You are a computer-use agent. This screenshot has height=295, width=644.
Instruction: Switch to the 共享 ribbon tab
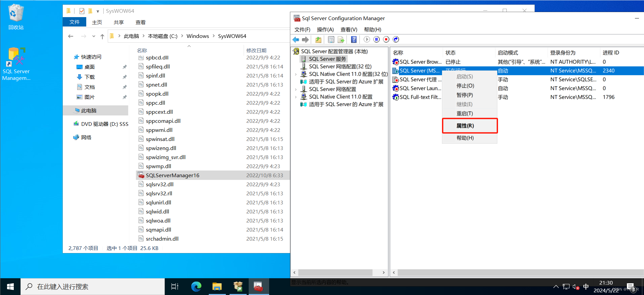[x=119, y=22]
